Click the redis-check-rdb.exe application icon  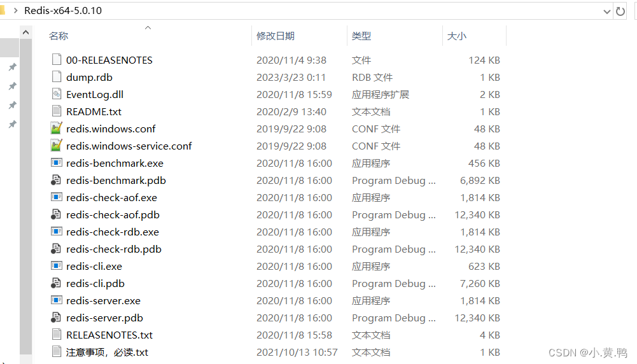point(57,232)
